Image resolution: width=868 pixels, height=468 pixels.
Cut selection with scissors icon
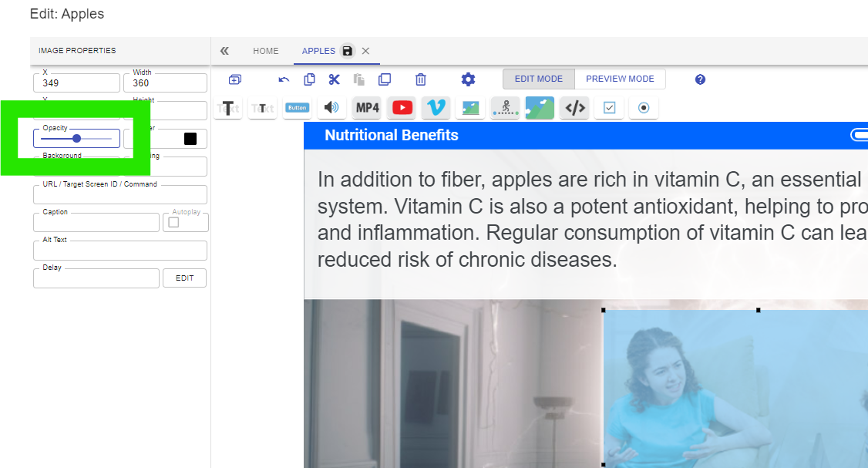click(334, 79)
